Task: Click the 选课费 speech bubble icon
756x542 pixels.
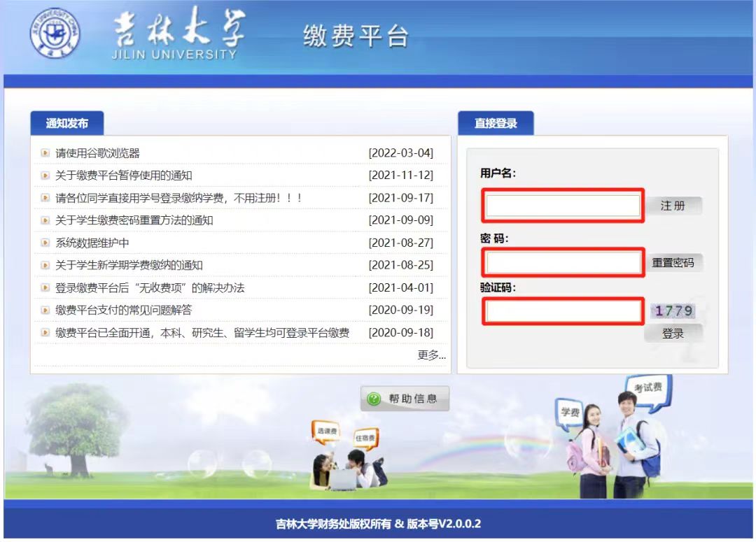Action: click(326, 432)
